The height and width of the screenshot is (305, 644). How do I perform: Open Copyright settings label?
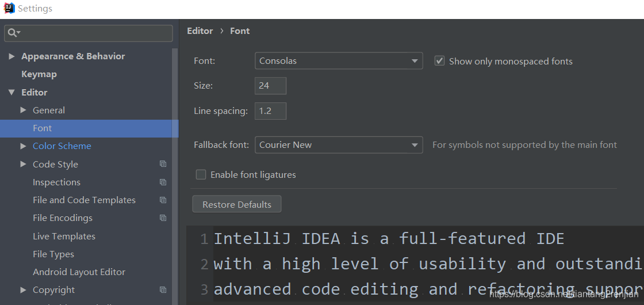54,290
